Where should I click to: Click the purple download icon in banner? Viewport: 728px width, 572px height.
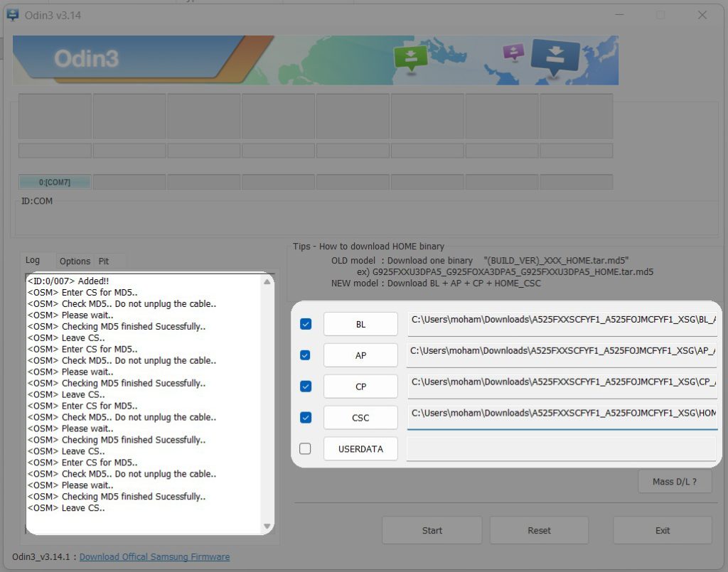click(513, 52)
